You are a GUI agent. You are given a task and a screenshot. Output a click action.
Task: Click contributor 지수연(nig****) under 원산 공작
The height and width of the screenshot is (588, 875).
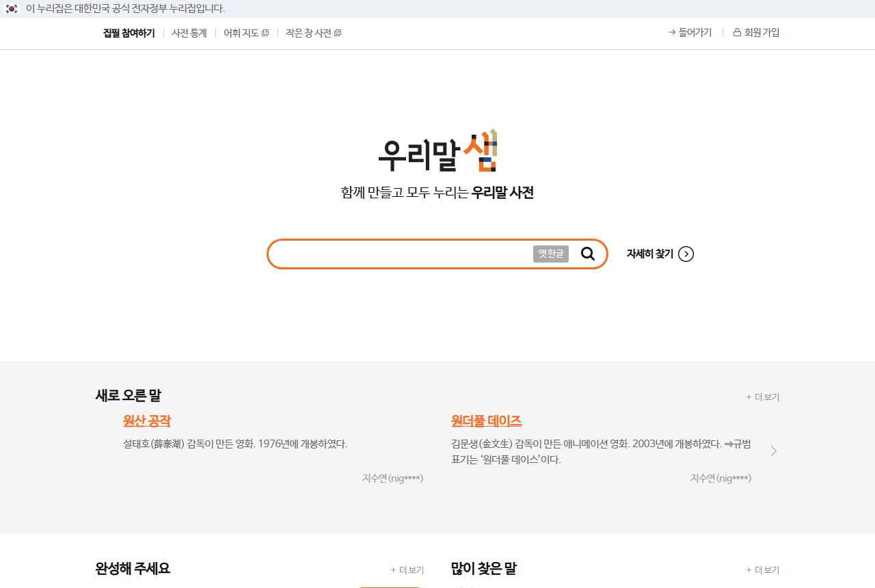(392, 478)
